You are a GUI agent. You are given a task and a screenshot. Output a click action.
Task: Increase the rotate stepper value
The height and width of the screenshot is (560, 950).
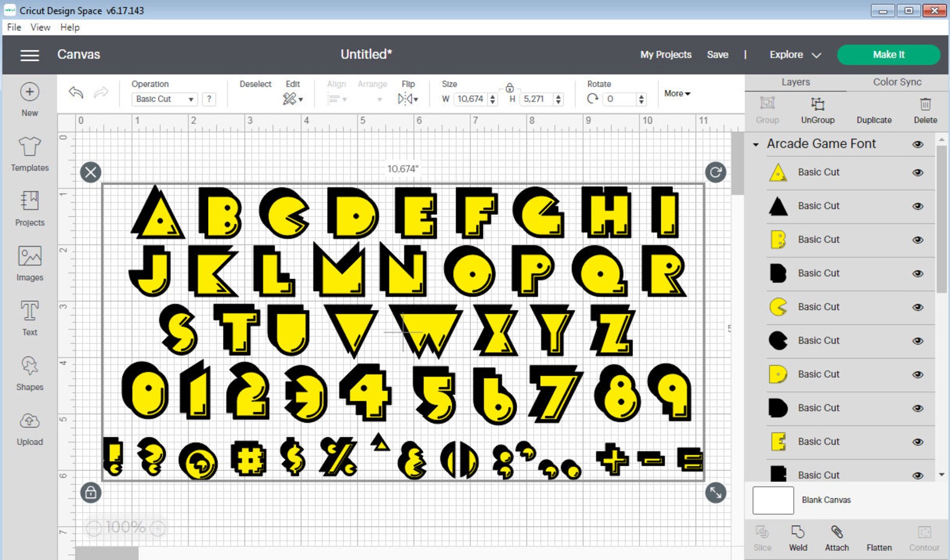pyautogui.click(x=641, y=96)
